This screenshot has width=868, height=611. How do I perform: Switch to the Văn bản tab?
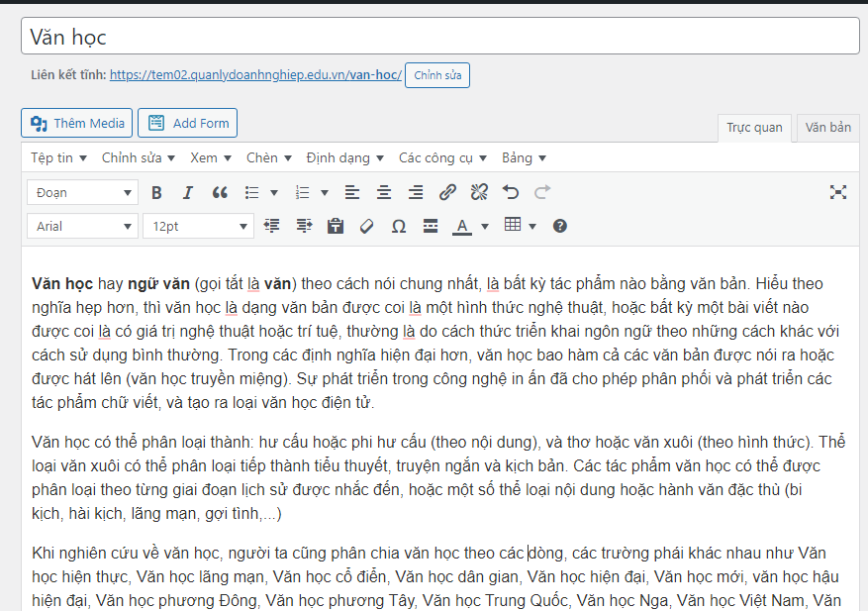(827, 127)
